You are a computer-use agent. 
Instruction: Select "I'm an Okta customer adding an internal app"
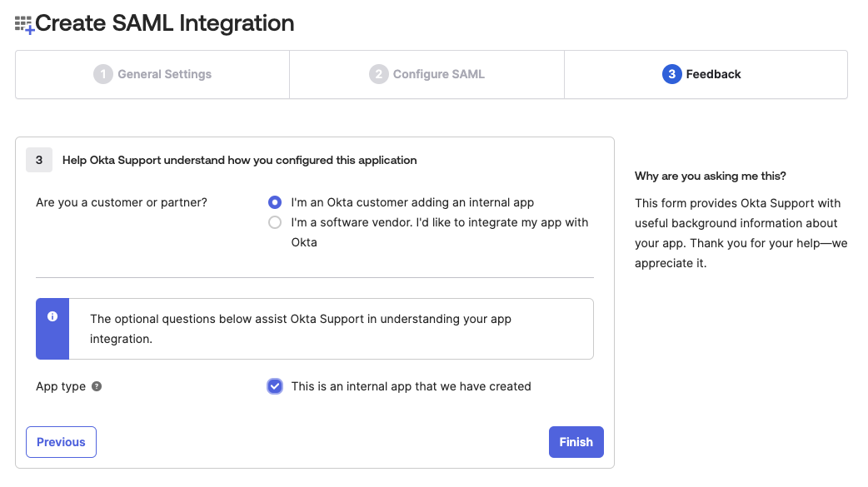(x=275, y=202)
